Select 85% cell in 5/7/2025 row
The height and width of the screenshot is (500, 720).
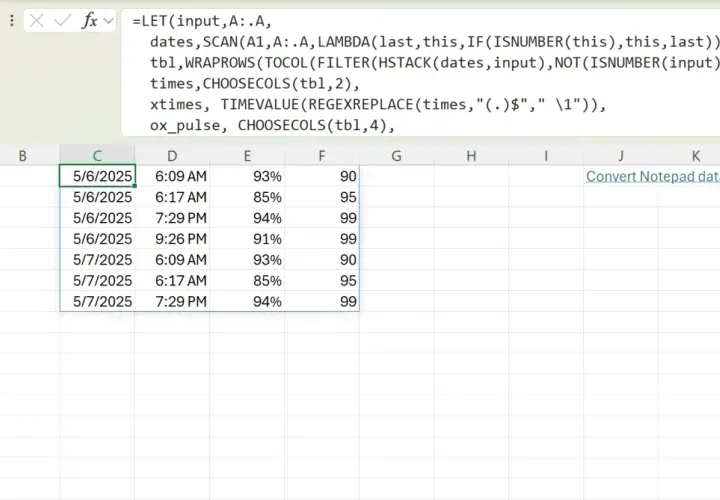click(x=247, y=281)
